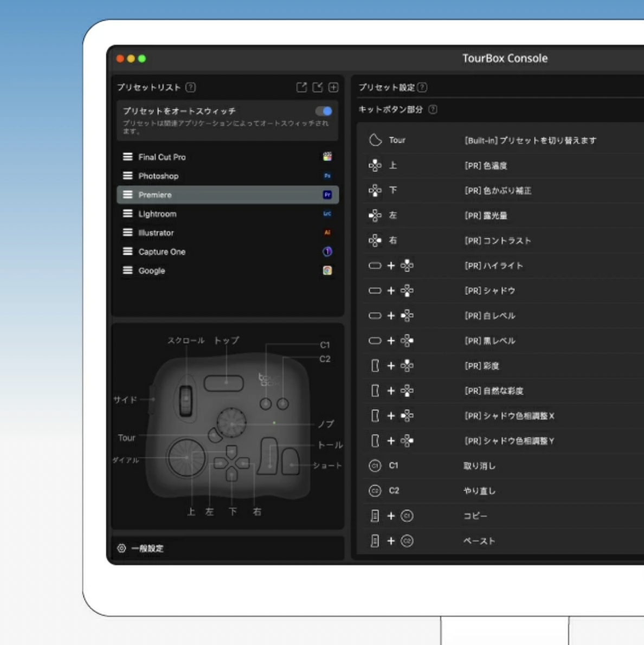Click the Illustrator Ai app icon

point(327,233)
